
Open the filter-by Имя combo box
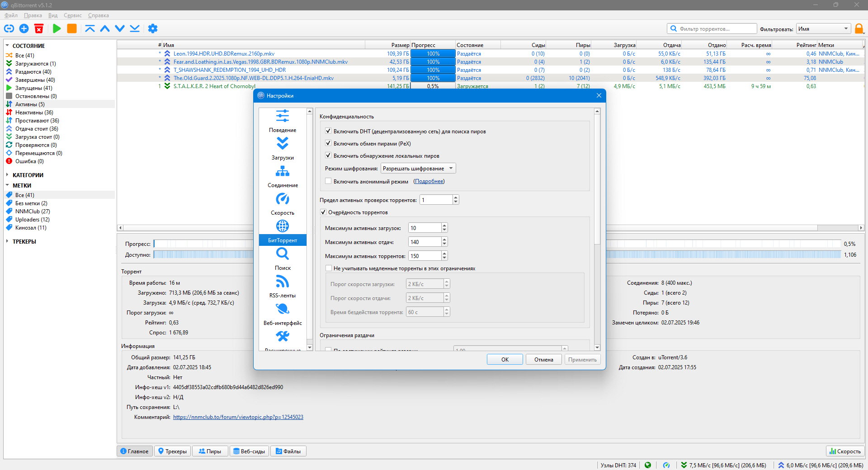tap(823, 29)
